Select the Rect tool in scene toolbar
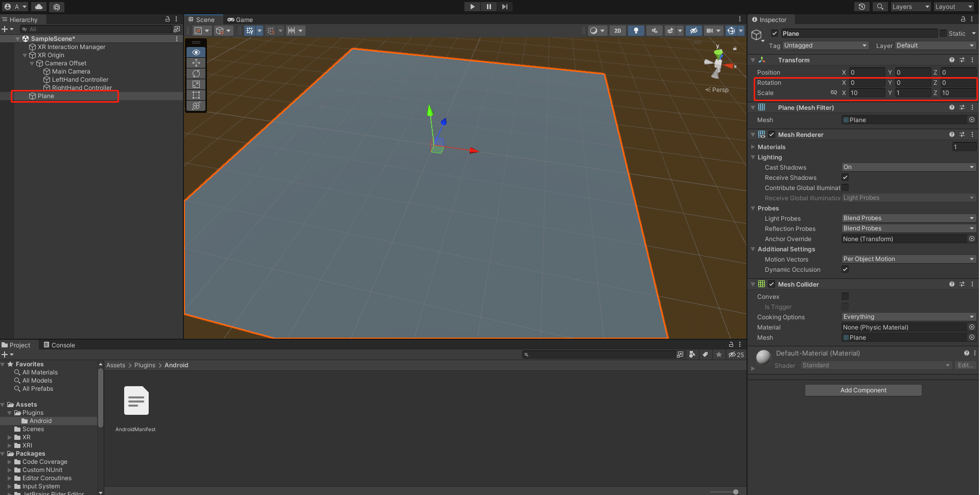The width and height of the screenshot is (980, 495). pos(196,95)
